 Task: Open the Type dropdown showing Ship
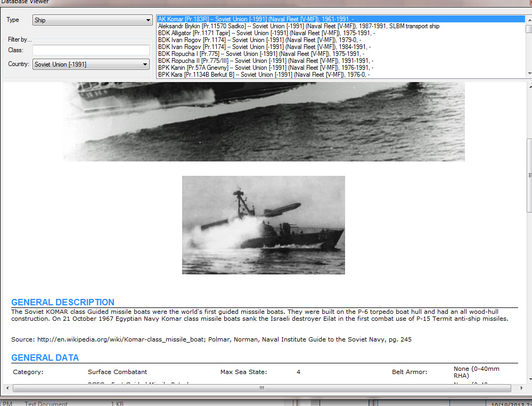click(x=92, y=20)
